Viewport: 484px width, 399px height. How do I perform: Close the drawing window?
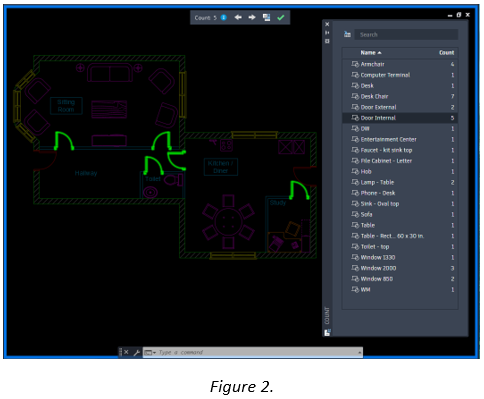pyautogui.click(x=468, y=15)
